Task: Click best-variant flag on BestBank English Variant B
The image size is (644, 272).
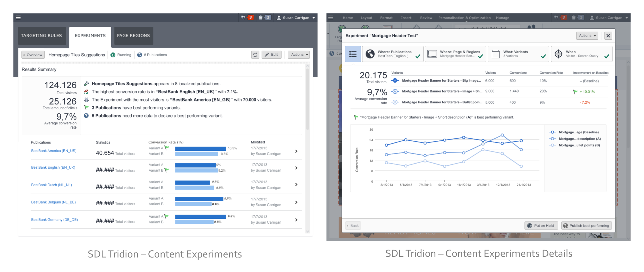Action: coord(167,170)
